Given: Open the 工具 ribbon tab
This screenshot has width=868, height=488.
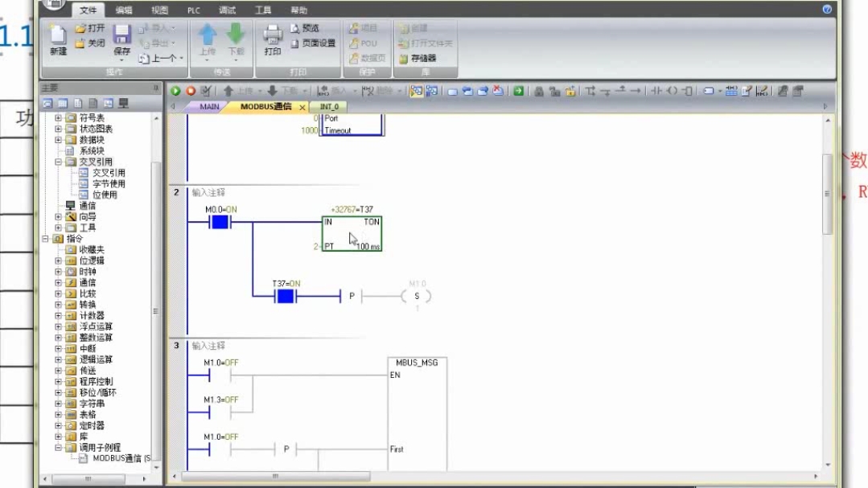Looking at the screenshot, I should coord(263,10).
